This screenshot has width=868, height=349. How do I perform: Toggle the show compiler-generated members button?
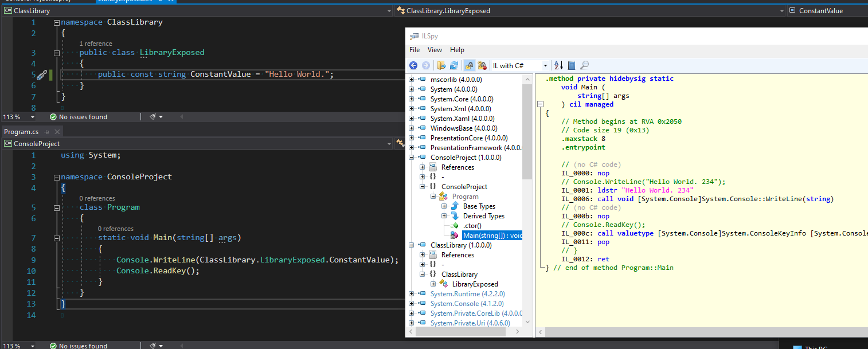point(482,65)
